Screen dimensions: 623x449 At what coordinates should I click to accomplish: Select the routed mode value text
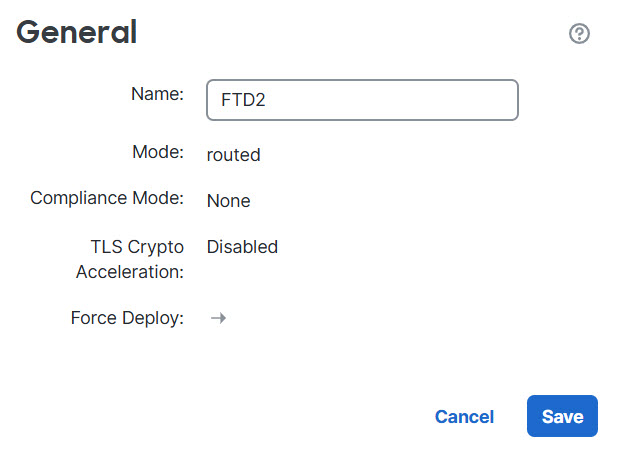(233, 155)
